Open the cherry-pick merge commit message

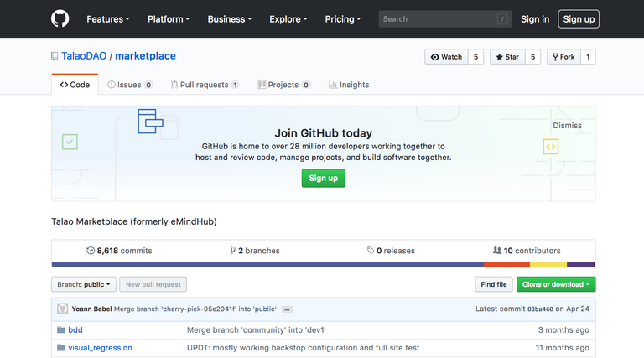pyautogui.click(x=195, y=309)
